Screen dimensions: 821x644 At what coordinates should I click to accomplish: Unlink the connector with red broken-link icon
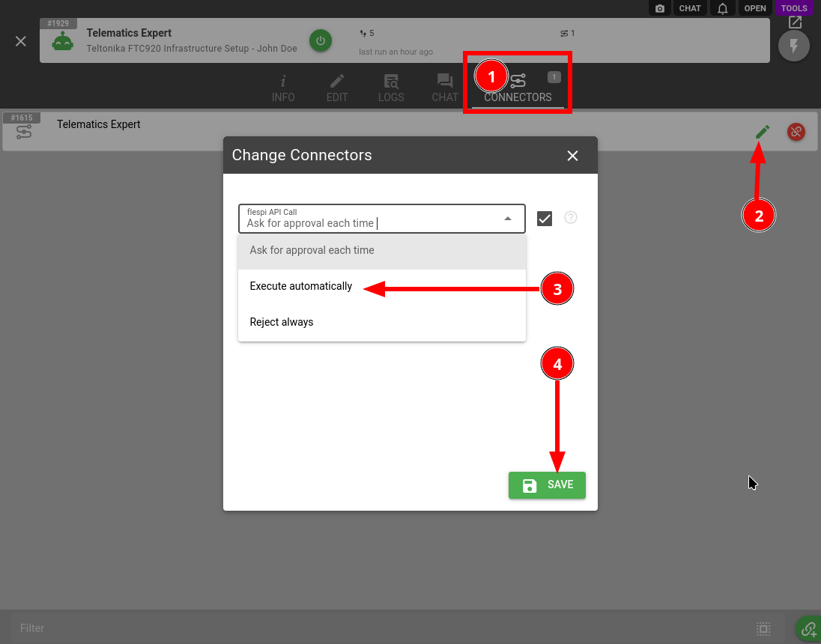(x=796, y=132)
